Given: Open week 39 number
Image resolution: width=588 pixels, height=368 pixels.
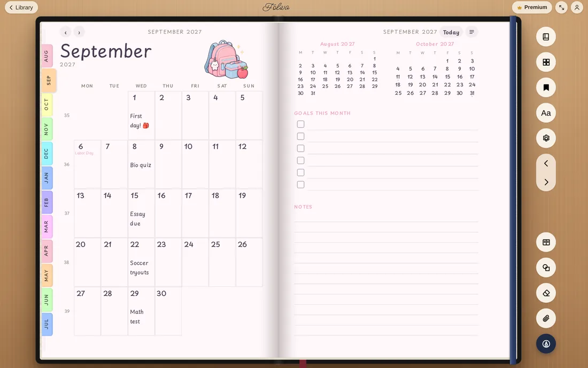Looking at the screenshot, I should point(67,311).
